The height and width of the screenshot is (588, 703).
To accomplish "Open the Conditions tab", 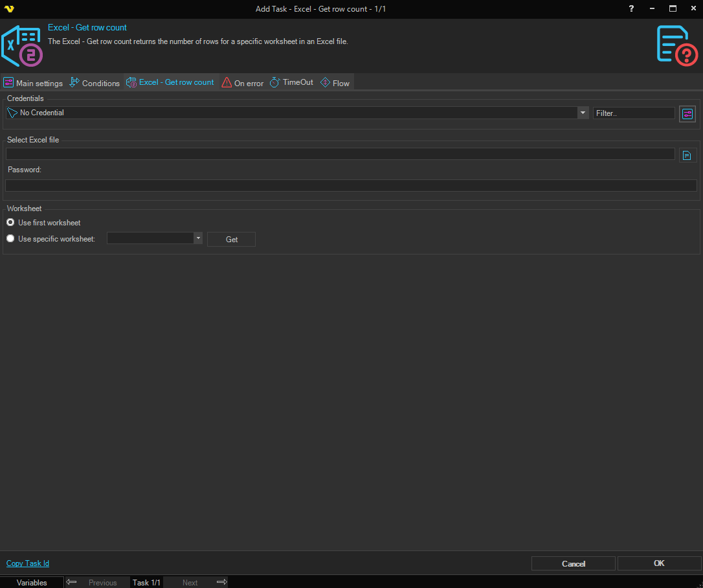I will click(95, 83).
